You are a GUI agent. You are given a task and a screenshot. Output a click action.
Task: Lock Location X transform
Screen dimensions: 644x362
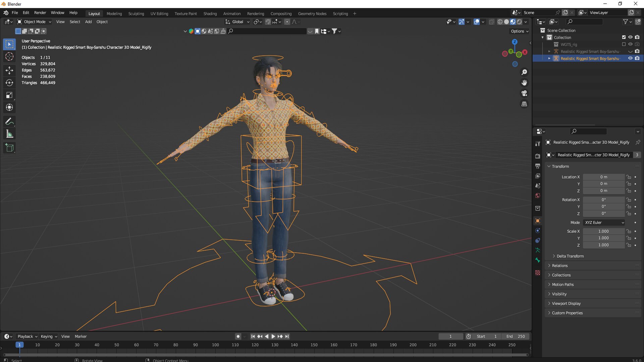click(x=629, y=177)
